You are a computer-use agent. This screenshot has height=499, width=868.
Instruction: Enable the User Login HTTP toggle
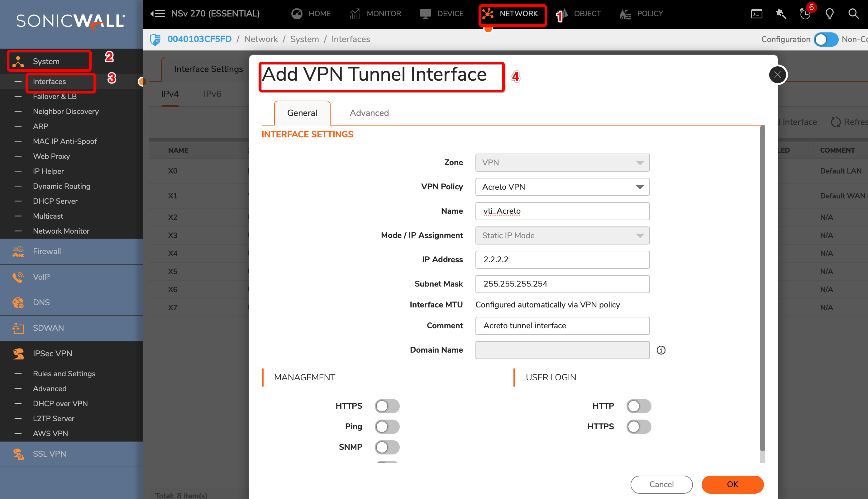coord(639,406)
